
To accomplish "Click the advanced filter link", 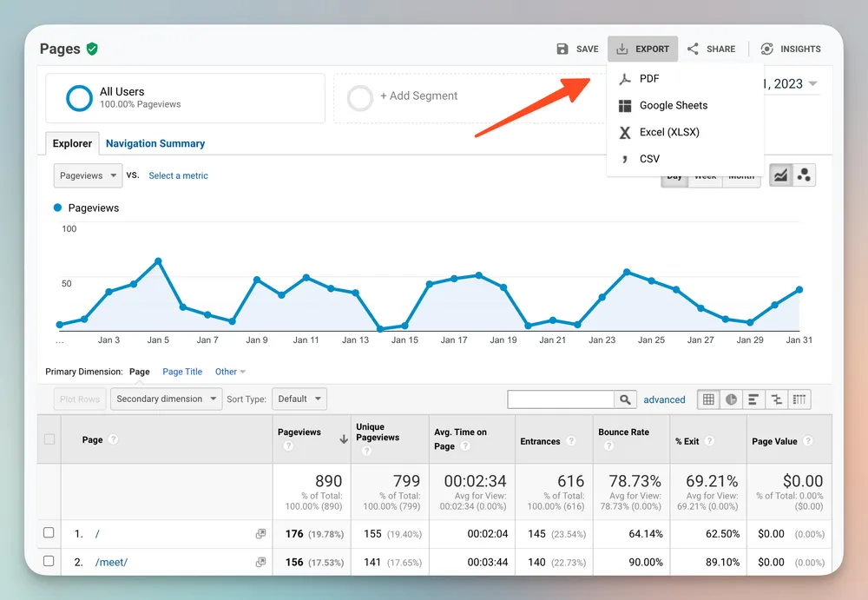I will coord(664,399).
